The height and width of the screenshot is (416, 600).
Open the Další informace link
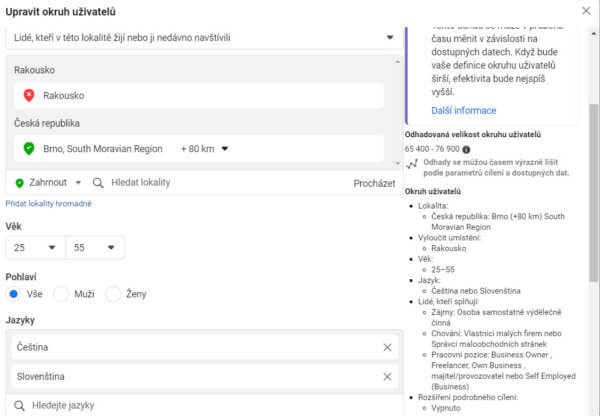(x=463, y=111)
